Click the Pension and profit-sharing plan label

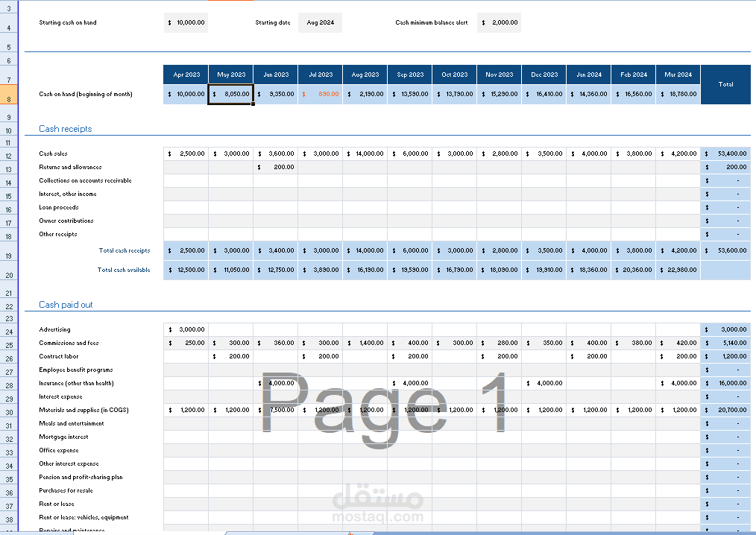(x=81, y=477)
